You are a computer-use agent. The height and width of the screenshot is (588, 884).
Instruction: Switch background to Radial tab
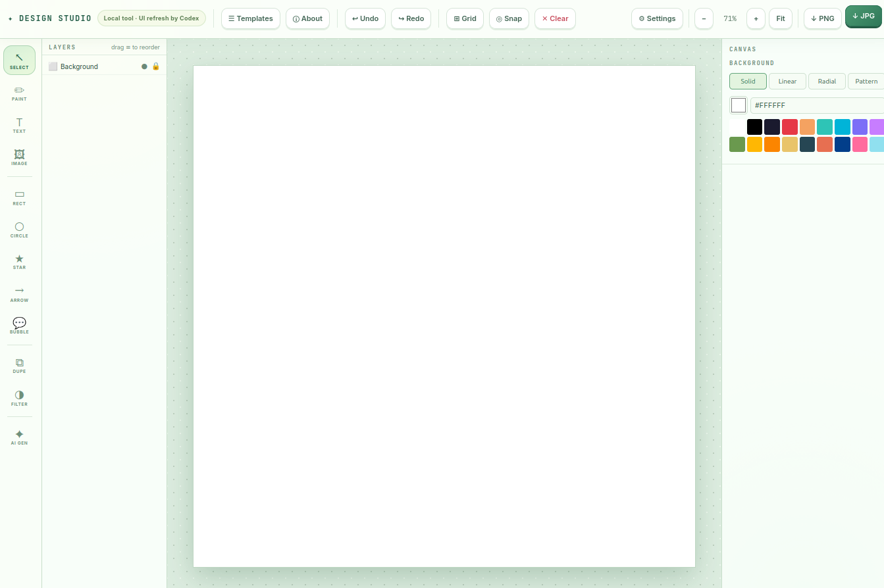click(x=827, y=82)
